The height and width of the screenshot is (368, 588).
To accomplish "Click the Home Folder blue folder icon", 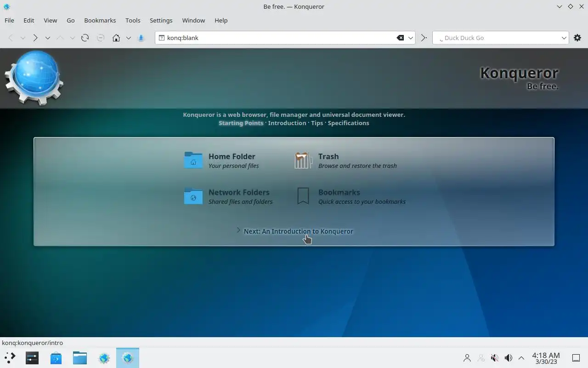I will (193, 160).
